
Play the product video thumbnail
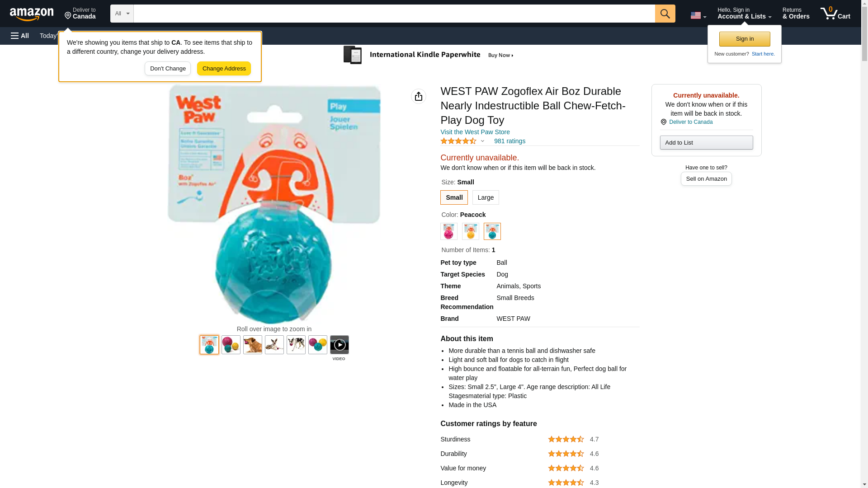(x=339, y=345)
